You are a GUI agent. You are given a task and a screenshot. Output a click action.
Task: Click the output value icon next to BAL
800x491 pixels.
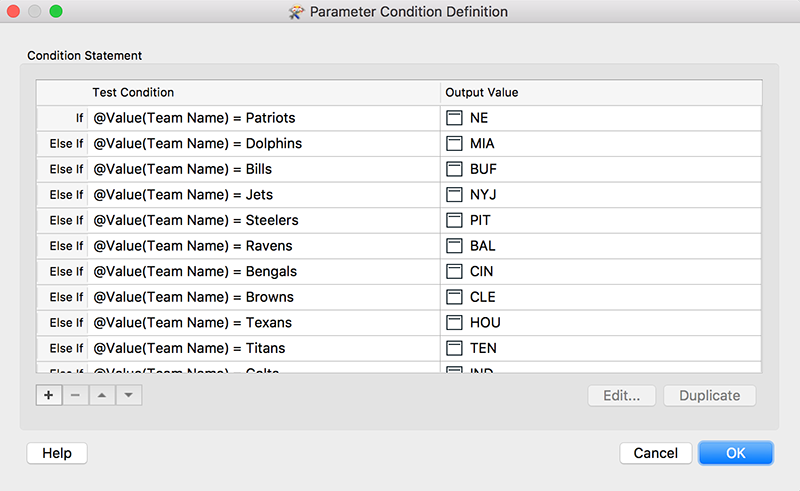[x=454, y=246]
